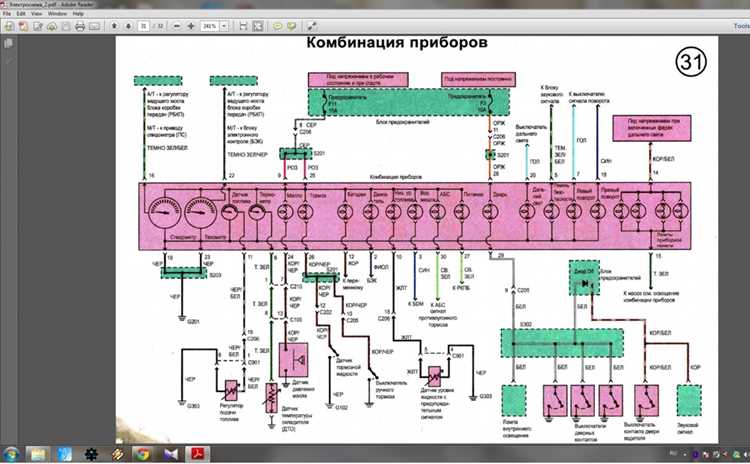The image size is (750, 464).
Task: Open the View menu
Action: tap(36, 15)
